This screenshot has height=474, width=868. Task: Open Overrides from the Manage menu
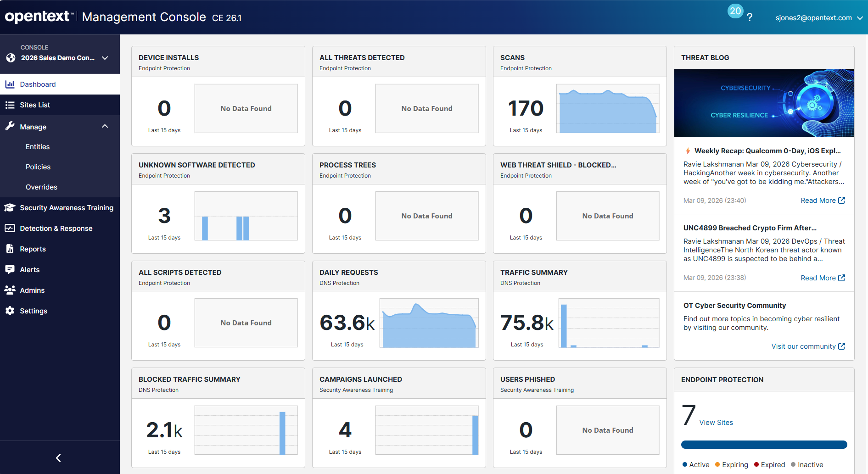pyautogui.click(x=41, y=187)
